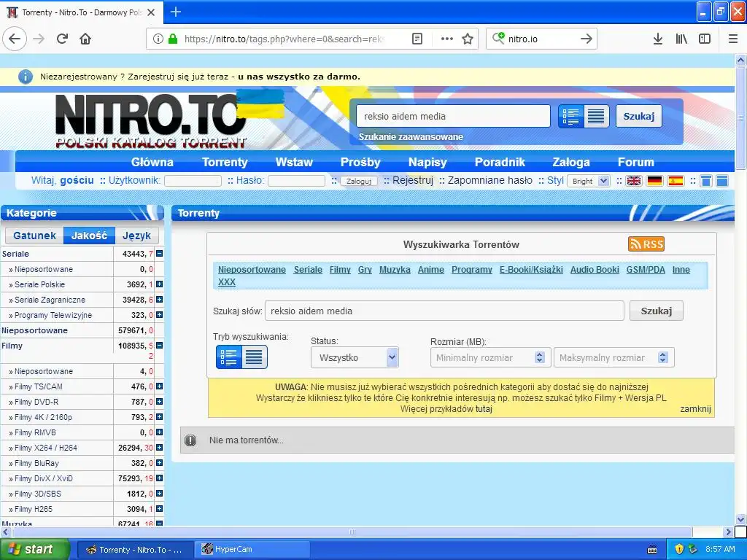Open the site information icon in the address bar
Viewport: 747px width, 560px height.
[158, 39]
